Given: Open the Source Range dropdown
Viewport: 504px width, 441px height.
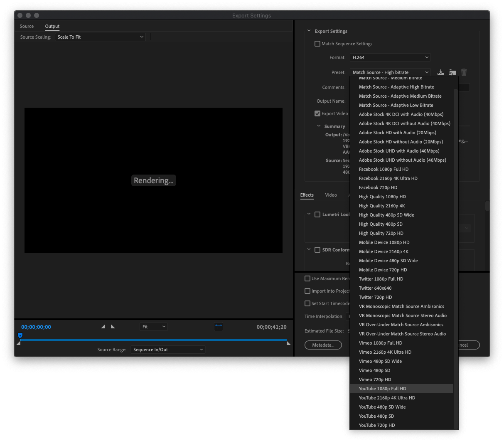Looking at the screenshot, I should point(168,350).
